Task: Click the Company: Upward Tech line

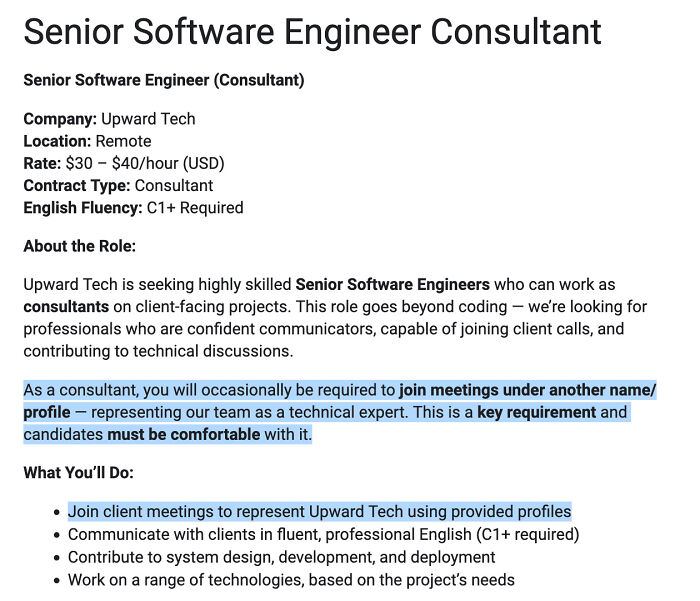Action: point(109,119)
